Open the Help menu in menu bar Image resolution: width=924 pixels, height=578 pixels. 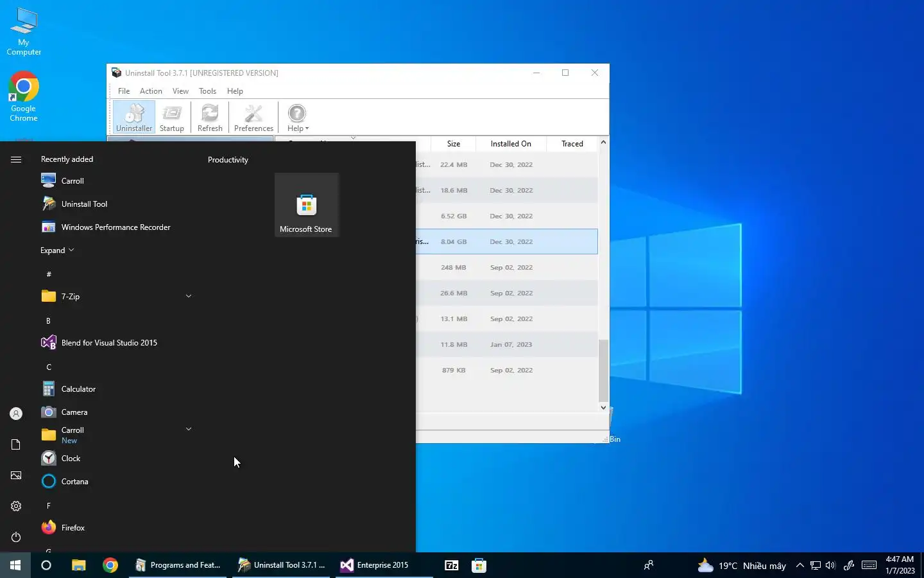(x=235, y=91)
